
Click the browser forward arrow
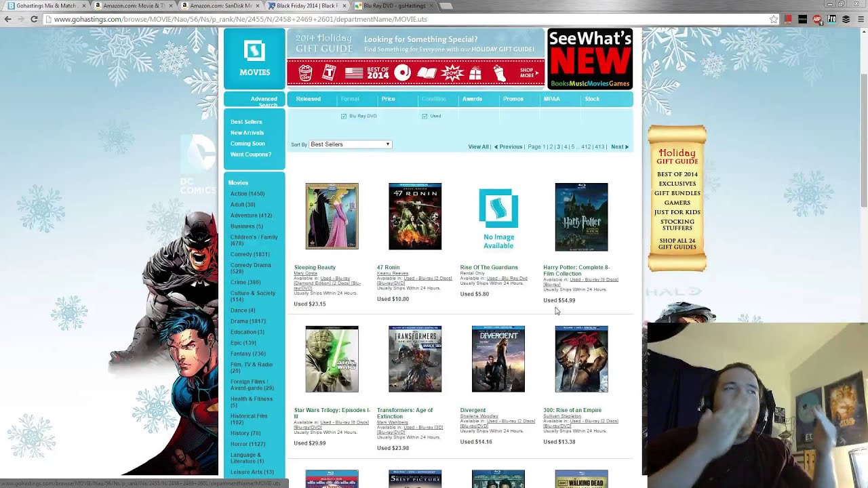tap(20, 19)
